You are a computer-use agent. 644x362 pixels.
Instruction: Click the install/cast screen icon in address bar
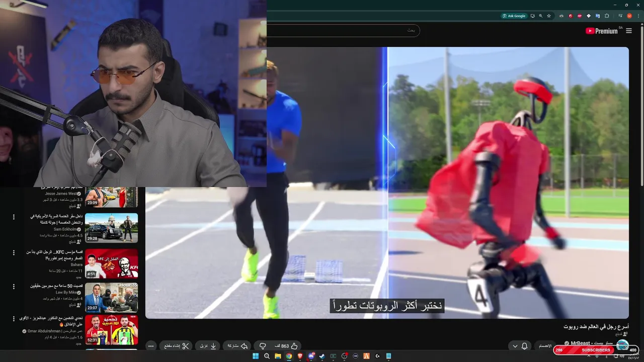tap(533, 16)
